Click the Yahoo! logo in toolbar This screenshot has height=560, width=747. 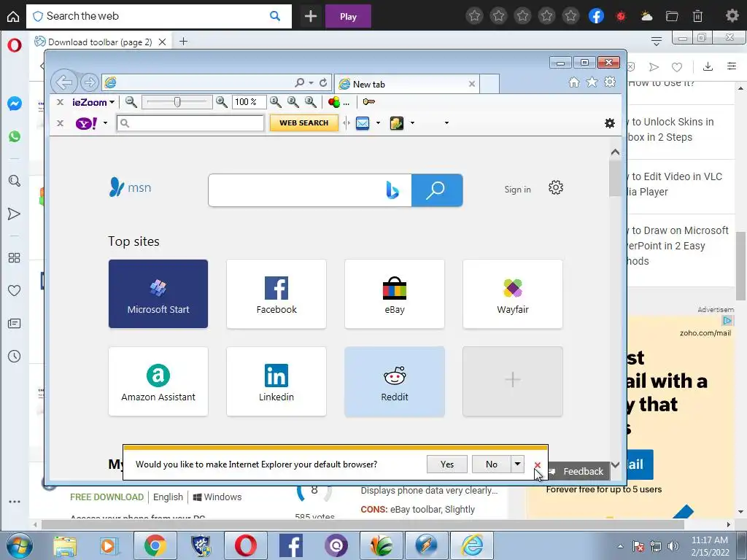86,123
